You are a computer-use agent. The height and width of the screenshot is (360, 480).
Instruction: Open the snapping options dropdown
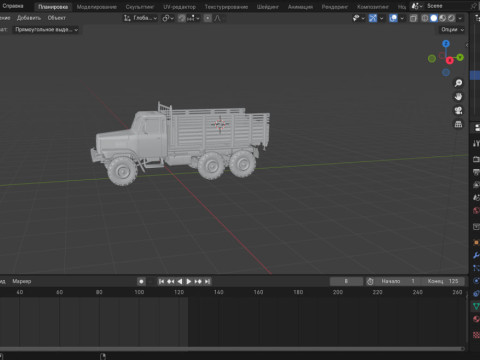pyautogui.click(x=193, y=18)
